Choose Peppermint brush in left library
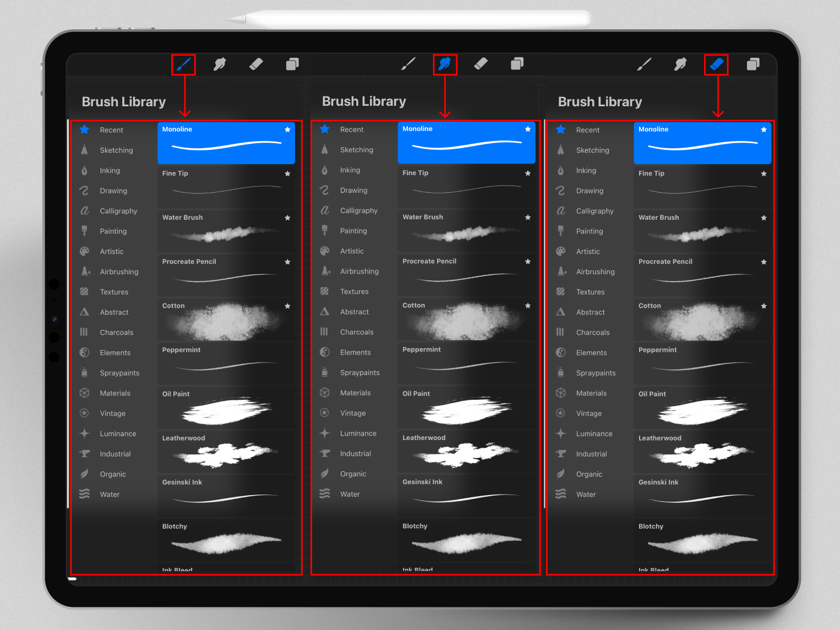840x630 pixels. pos(226,363)
